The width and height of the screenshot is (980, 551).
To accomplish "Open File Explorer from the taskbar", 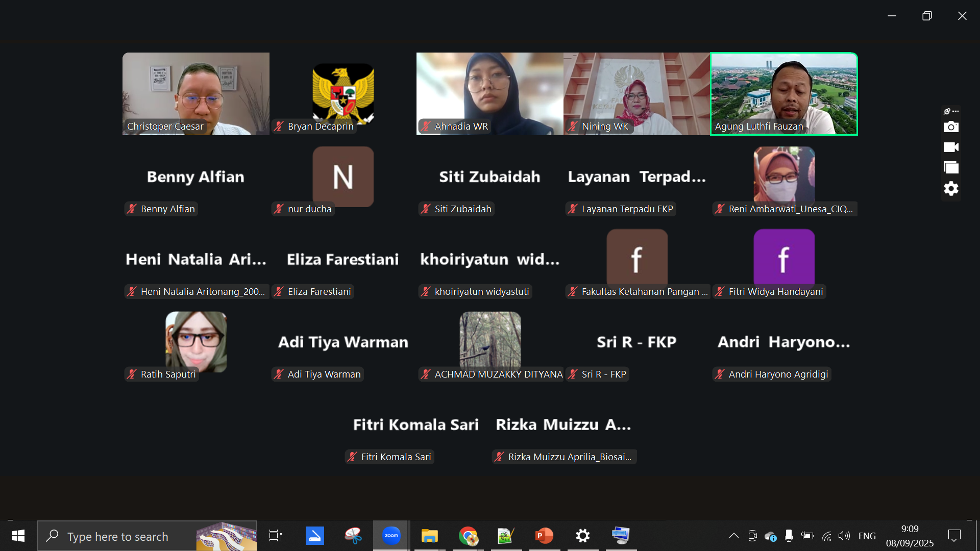I will click(x=429, y=536).
